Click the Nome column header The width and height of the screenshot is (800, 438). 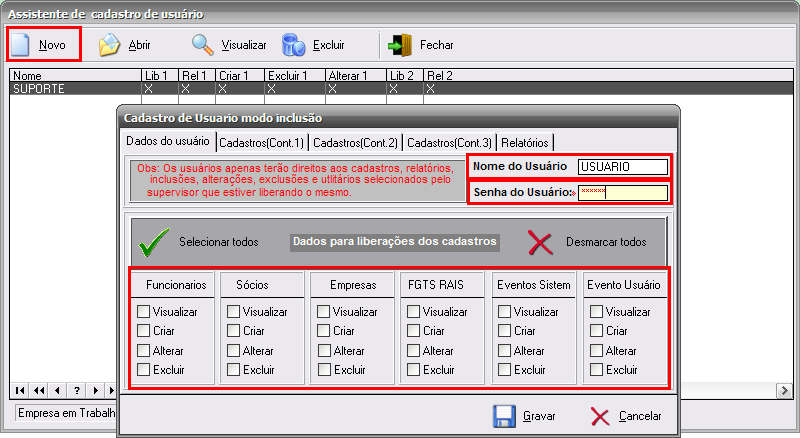(x=76, y=76)
